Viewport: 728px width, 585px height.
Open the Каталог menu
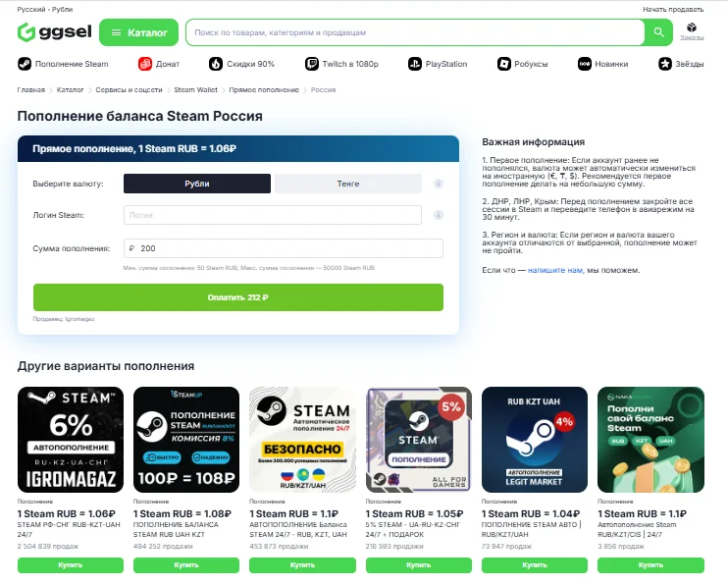138,32
